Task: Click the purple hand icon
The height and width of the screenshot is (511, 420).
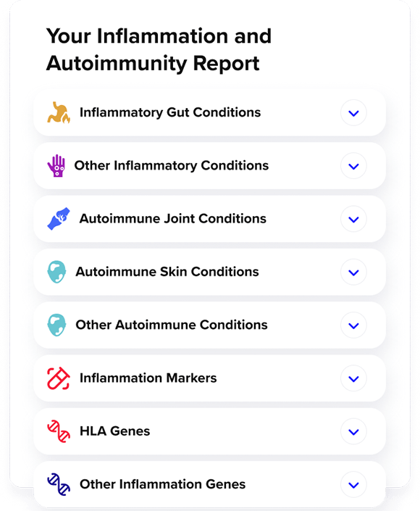Action: [56, 165]
